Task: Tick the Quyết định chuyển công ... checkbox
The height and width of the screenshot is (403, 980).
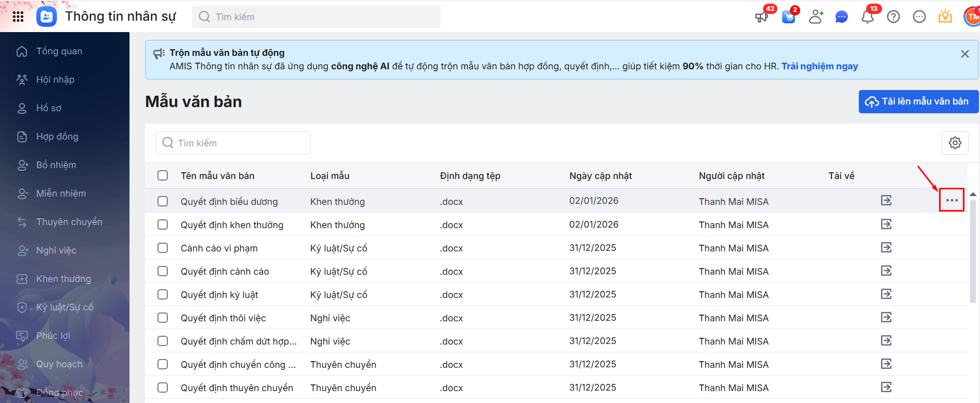Action: 163,364
